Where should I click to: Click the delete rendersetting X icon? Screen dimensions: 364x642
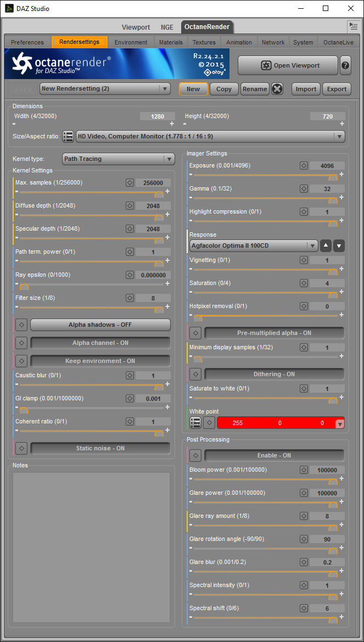(277, 89)
